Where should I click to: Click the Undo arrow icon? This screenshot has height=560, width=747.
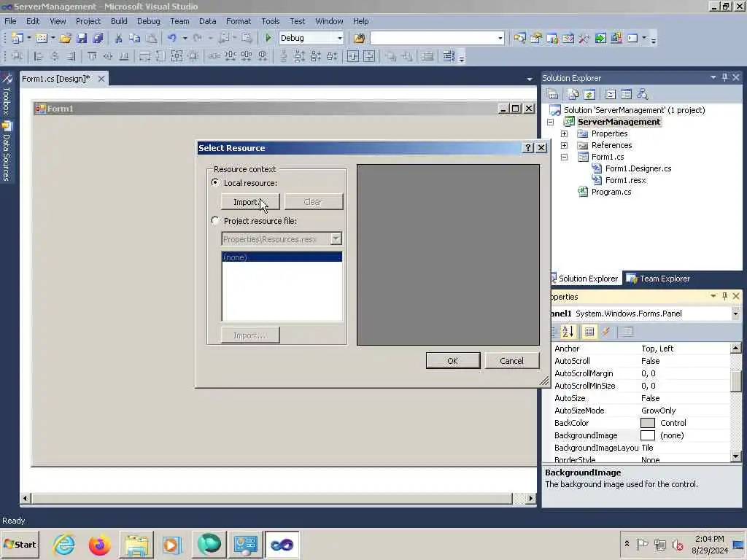pos(172,38)
